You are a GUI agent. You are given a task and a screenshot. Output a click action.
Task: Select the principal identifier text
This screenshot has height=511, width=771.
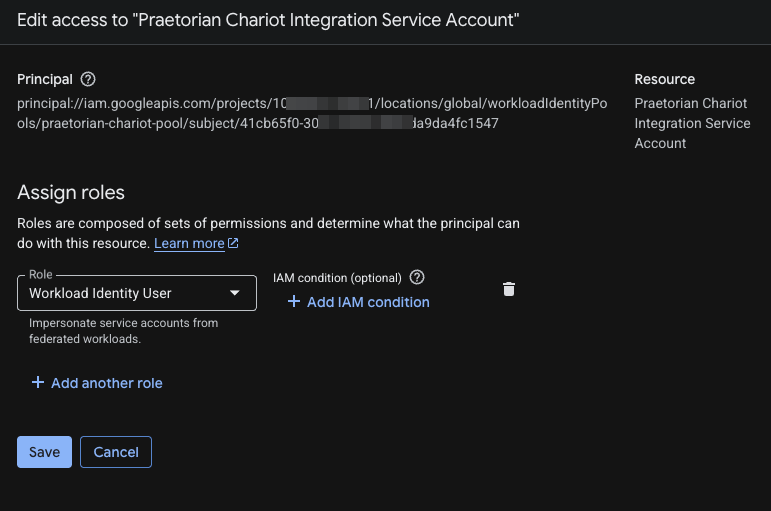tap(312, 113)
